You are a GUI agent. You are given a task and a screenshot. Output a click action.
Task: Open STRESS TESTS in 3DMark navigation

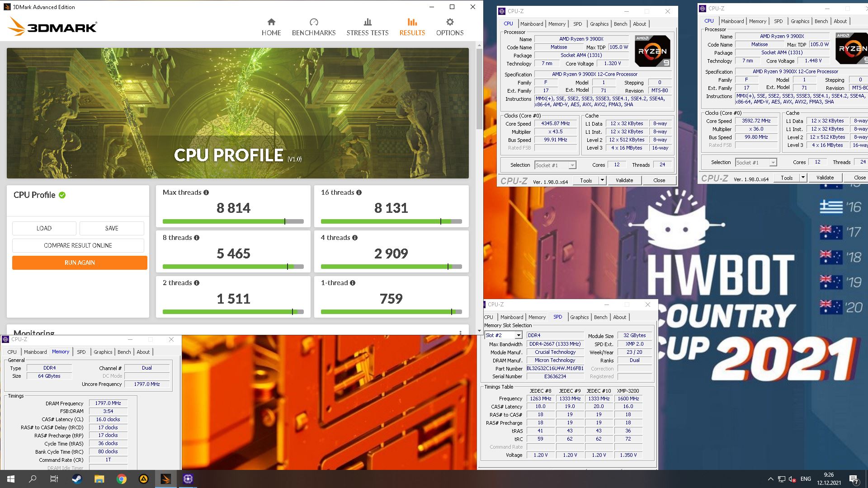[x=368, y=27]
